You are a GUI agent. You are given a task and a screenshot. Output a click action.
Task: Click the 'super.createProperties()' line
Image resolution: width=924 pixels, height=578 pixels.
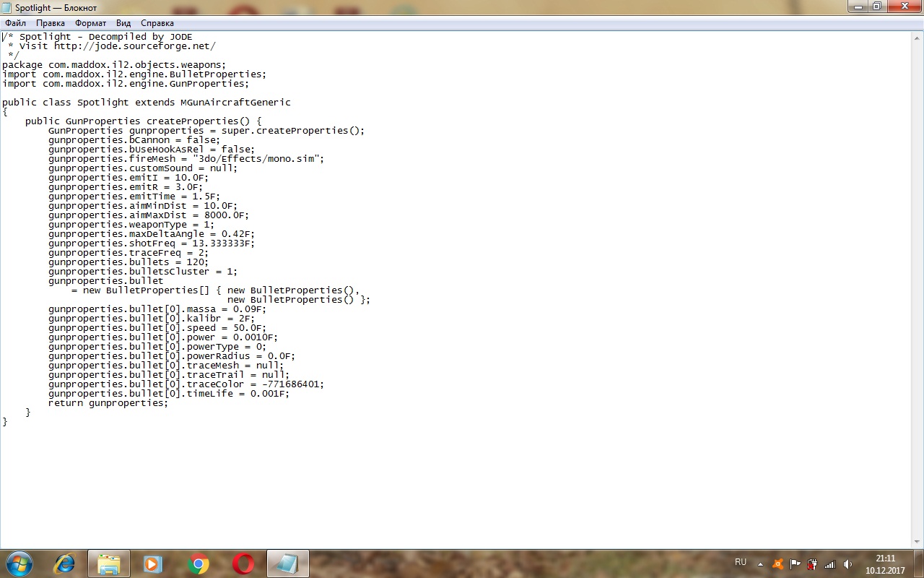(206, 130)
